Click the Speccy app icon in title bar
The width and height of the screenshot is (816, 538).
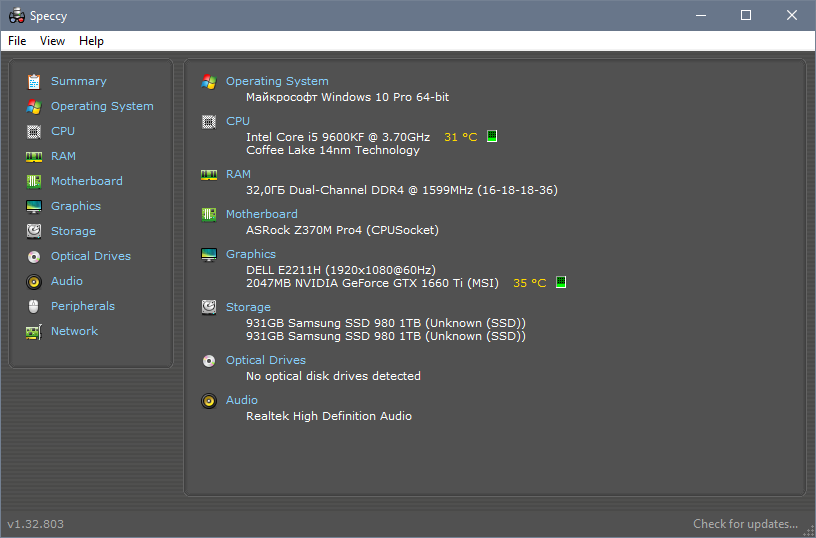point(17,16)
